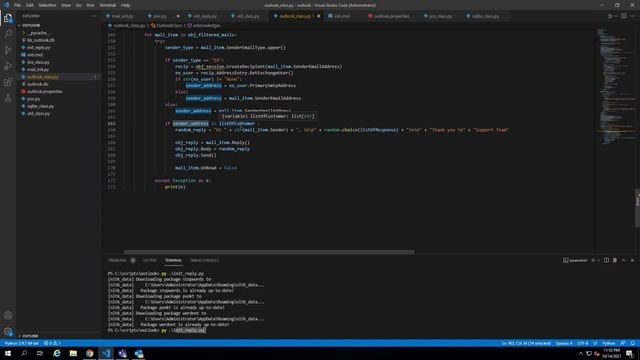Switch to the mail_init.py editor tab
640x360 pixels.
click(122, 16)
